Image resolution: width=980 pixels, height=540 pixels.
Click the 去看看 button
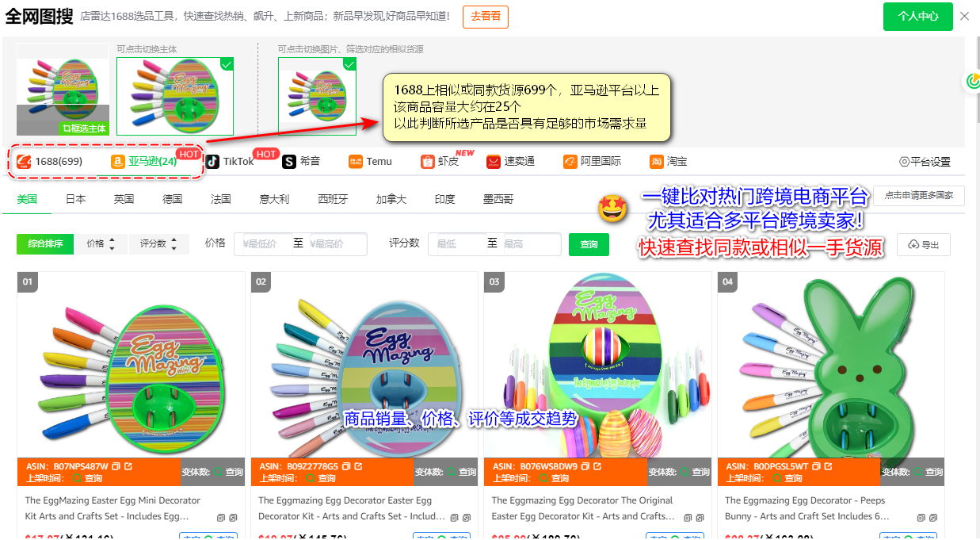pos(486,16)
